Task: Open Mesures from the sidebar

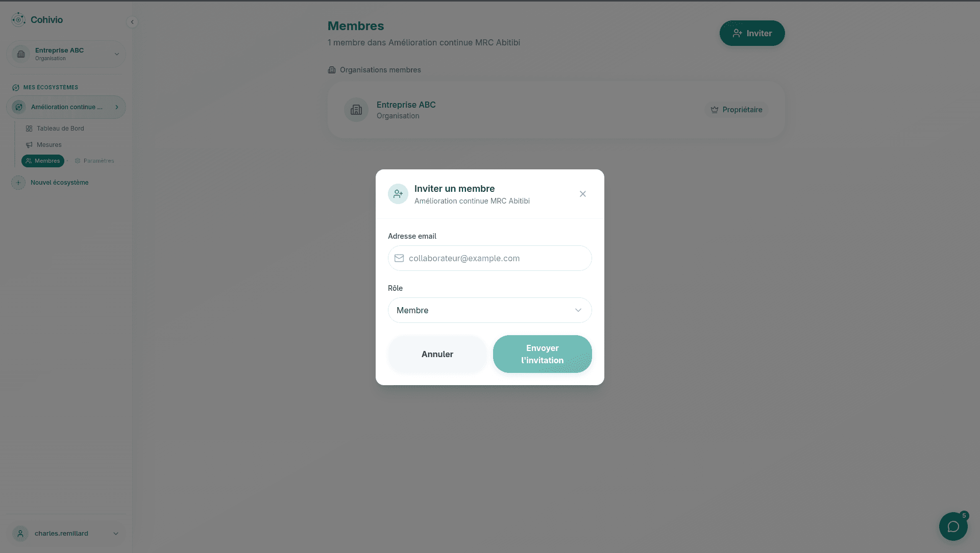Action: click(48, 144)
